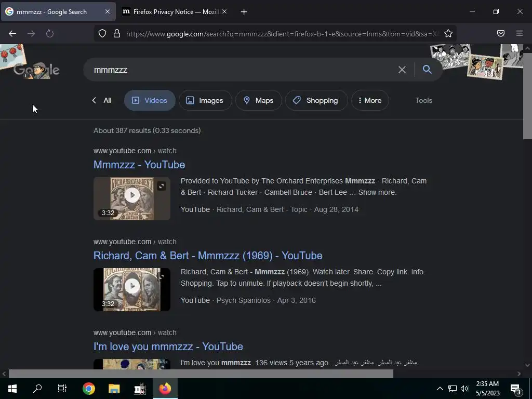The image size is (532, 399).
Task: Open a new tab with the plus icon
Action: coord(244,12)
